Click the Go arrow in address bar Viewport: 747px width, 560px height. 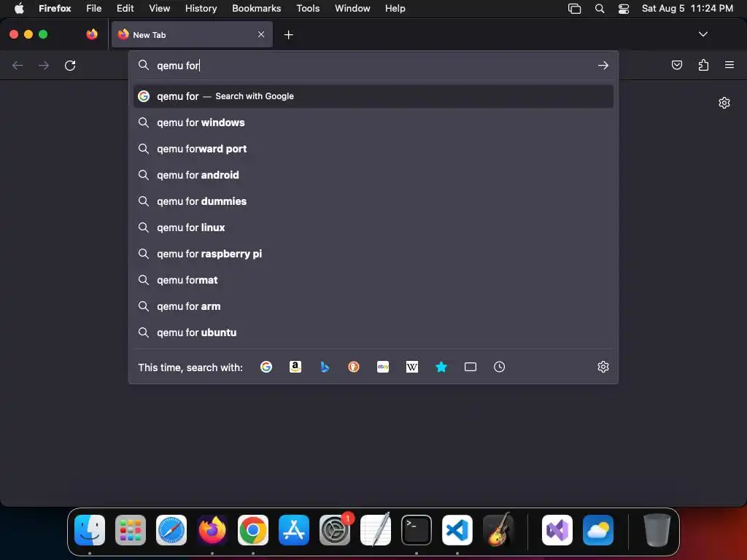coord(603,65)
